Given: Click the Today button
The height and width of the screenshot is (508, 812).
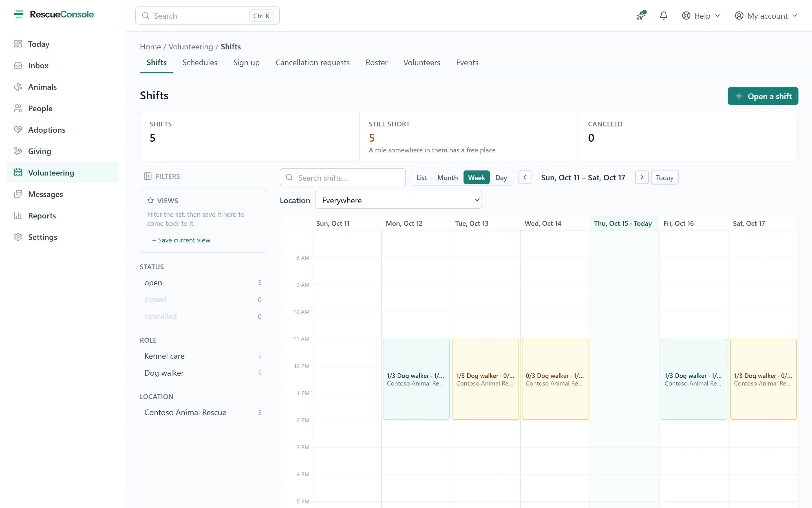Looking at the screenshot, I should [664, 178].
